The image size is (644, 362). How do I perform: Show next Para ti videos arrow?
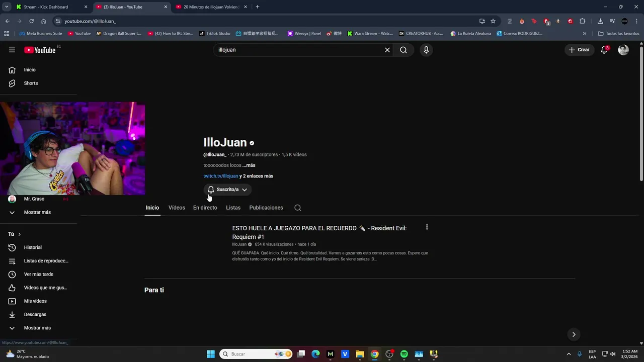pos(574,334)
